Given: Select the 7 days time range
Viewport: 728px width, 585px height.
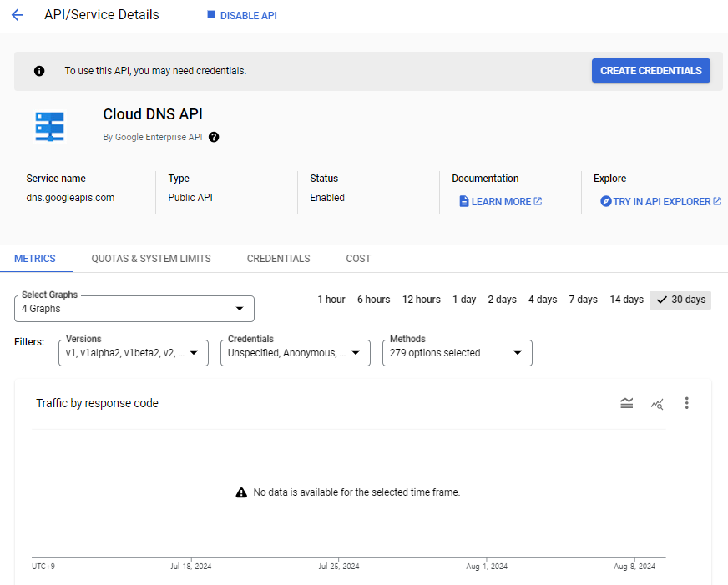Looking at the screenshot, I should 583,300.
